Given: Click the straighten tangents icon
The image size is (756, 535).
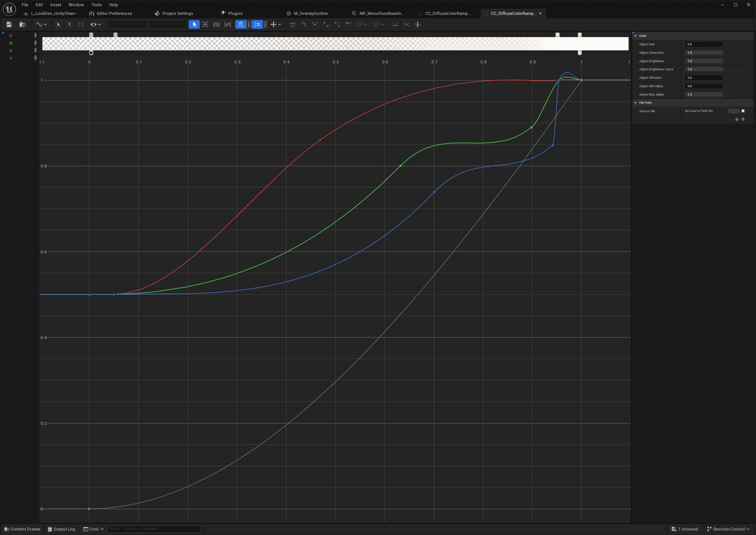Looking at the screenshot, I should pyautogui.click(x=407, y=24).
